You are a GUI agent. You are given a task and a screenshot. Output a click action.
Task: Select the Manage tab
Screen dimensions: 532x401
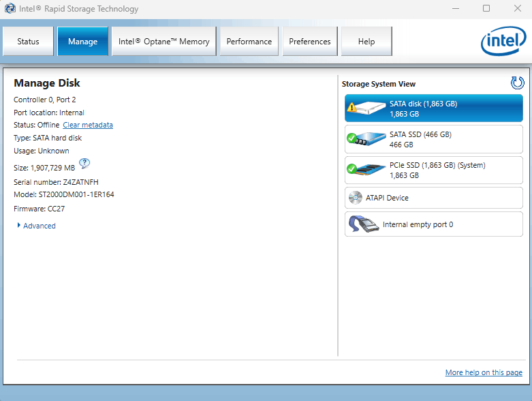(83, 42)
